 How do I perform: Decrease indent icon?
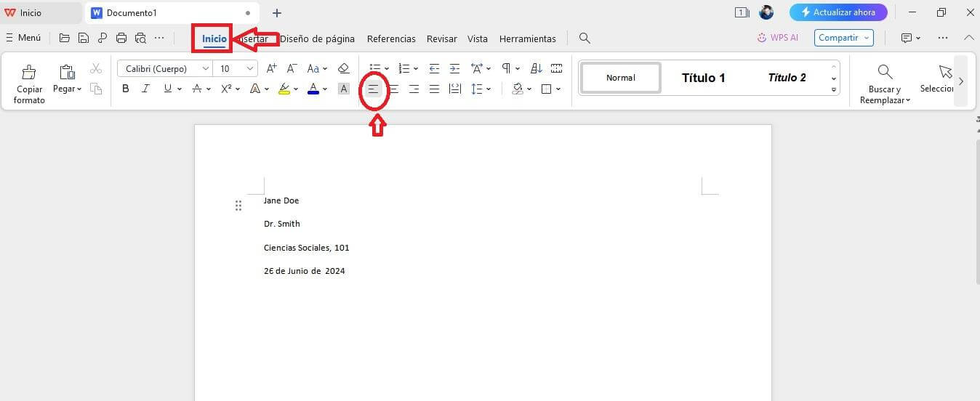[x=434, y=68]
